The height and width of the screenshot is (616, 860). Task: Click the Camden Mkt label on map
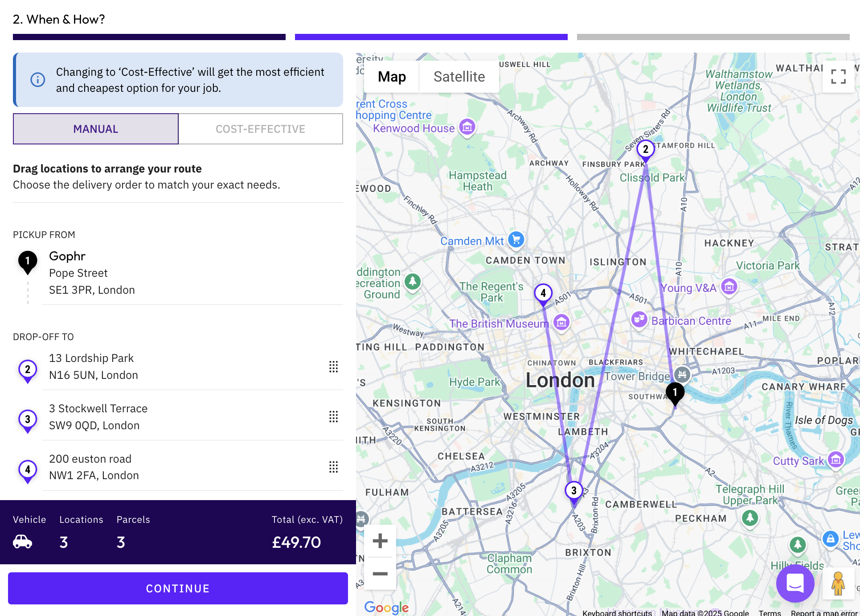click(x=472, y=241)
